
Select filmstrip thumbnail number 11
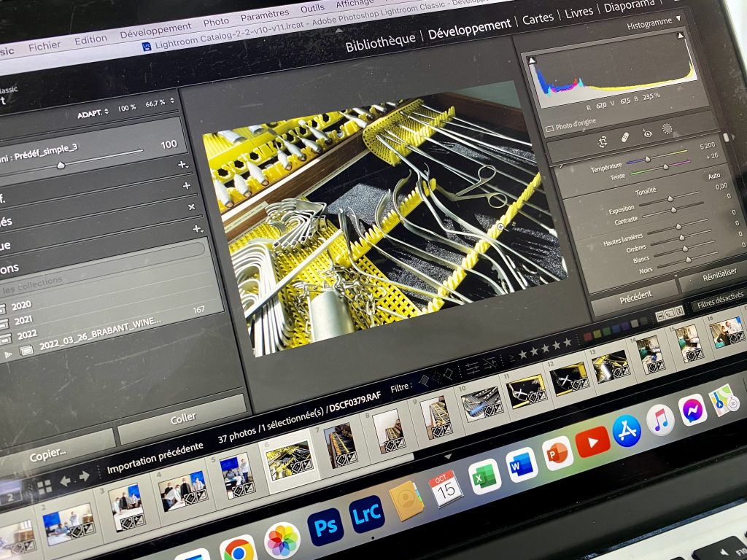[x=526, y=392]
